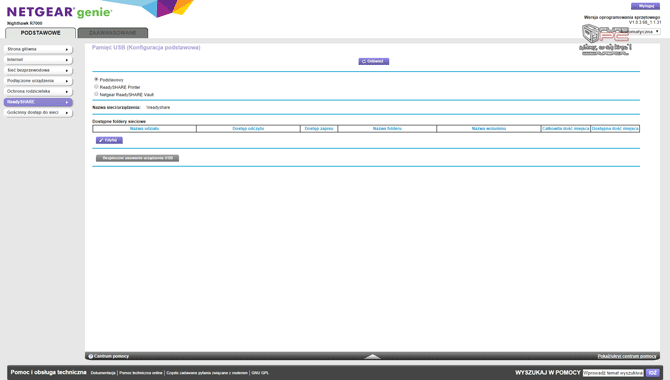670x380 pixels.
Task: Expand help panel with up arrow
Action: coord(372,356)
